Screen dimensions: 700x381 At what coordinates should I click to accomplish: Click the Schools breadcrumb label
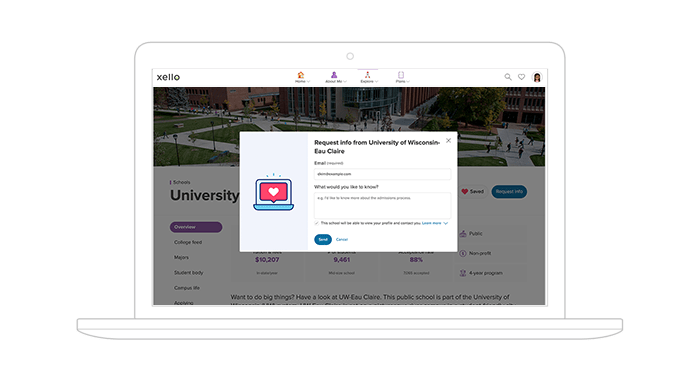click(181, 182)
